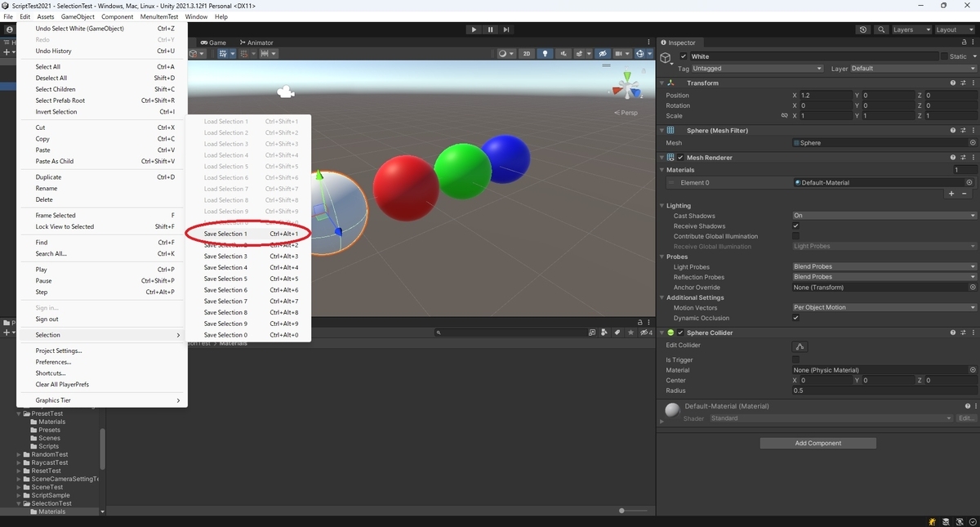The image size is (980, 527).
Task: Click the magnifier search icon beside Layers
Action: [881, 29]
